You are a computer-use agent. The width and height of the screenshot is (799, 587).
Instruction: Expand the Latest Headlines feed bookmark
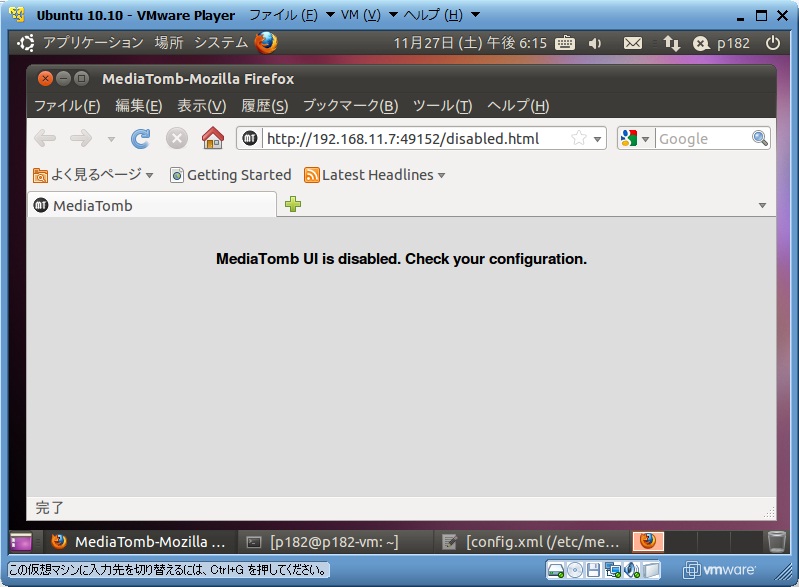pos(375,175)
